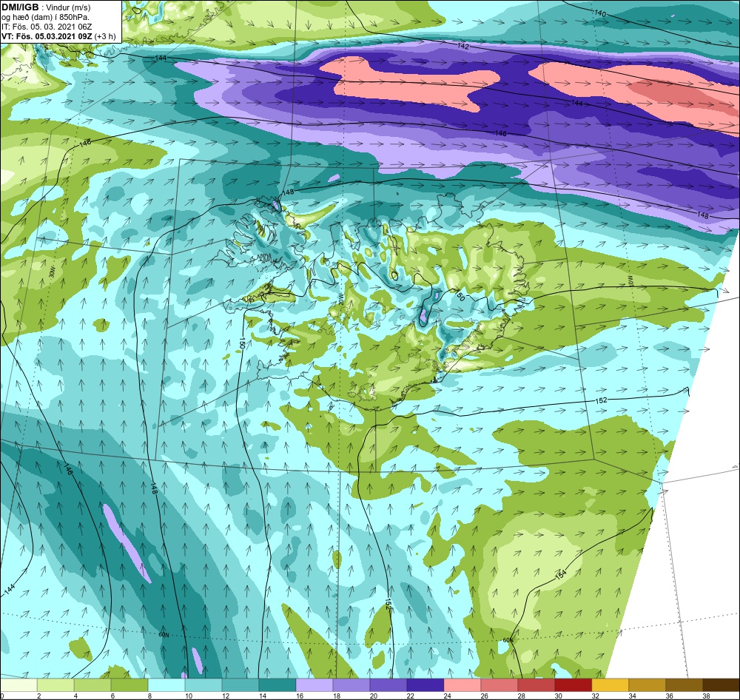740x700 pixels.
Task: Select the light green 2–4 m/s legend swatch
Action: (55, 685)
